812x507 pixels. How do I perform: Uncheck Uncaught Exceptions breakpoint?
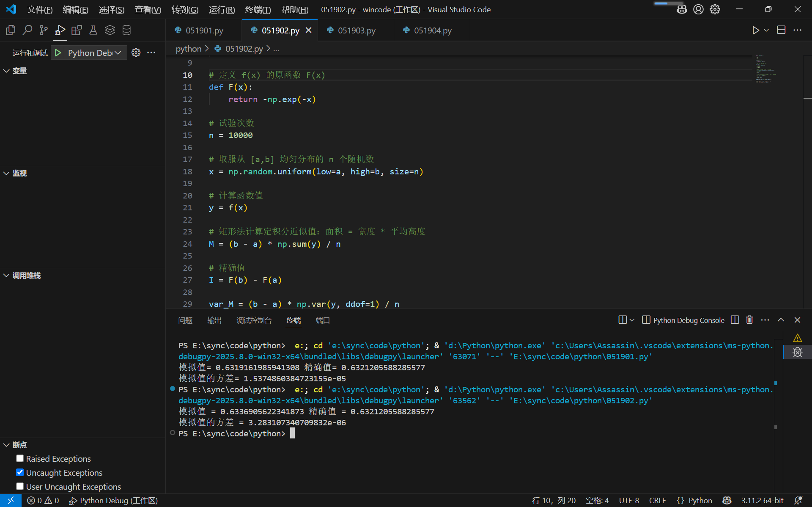20,472
